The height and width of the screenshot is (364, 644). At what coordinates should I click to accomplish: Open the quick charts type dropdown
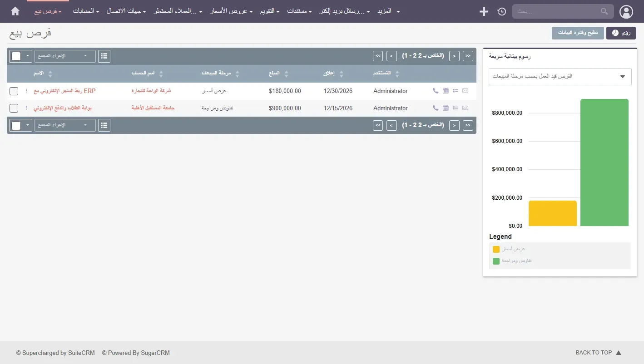[560, 76]
